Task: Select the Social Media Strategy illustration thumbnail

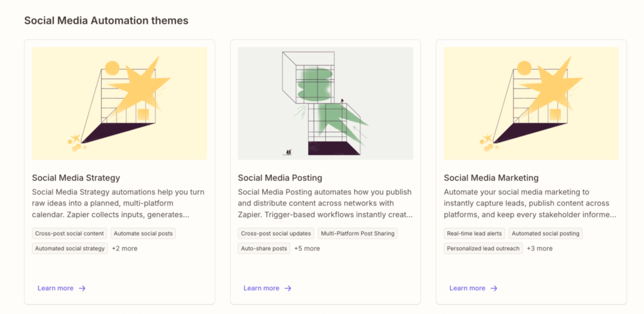Action: click(x=119, y=104)
